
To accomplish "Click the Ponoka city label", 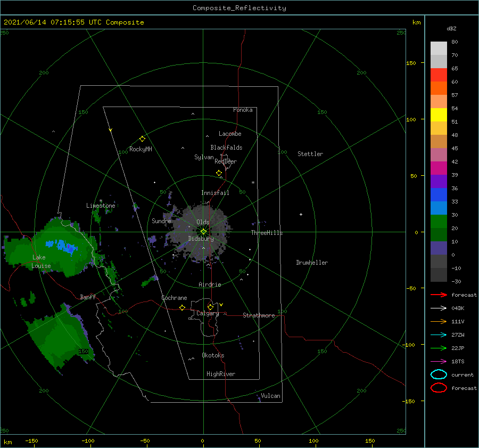I will coord(243,110).
